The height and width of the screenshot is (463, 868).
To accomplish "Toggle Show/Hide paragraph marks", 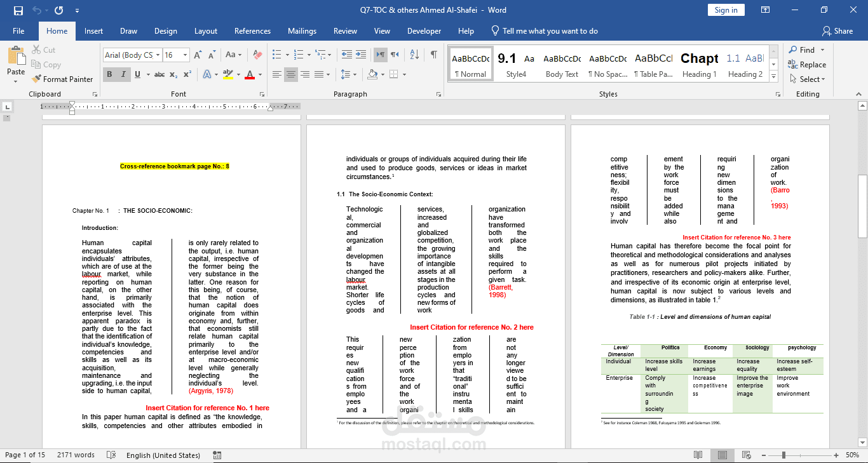I will tap(434, 55).
